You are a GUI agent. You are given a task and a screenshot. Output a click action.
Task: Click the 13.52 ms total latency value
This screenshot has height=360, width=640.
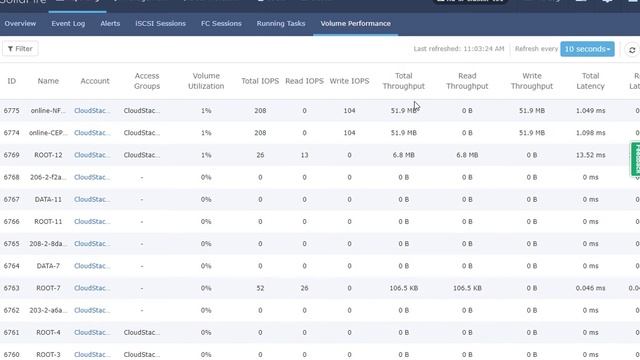tap(590, 155)
